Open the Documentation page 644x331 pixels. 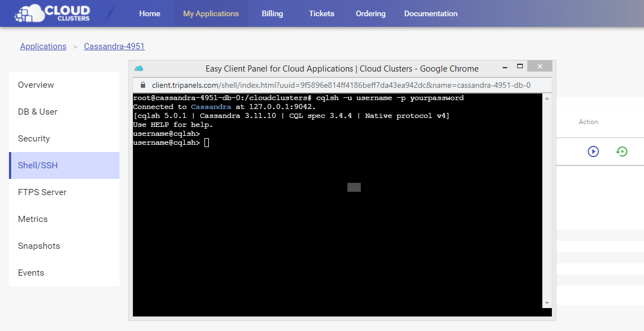431,13
